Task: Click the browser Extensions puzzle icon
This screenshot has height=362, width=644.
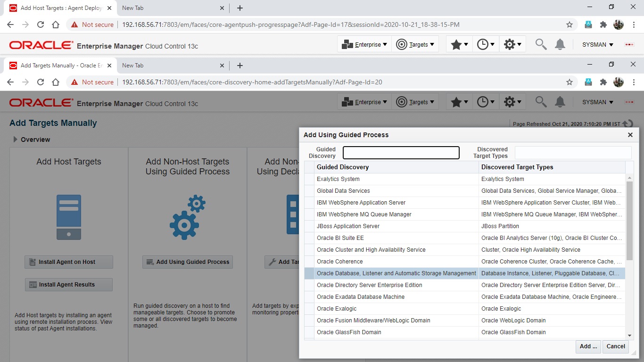Action: coord(603,82)
